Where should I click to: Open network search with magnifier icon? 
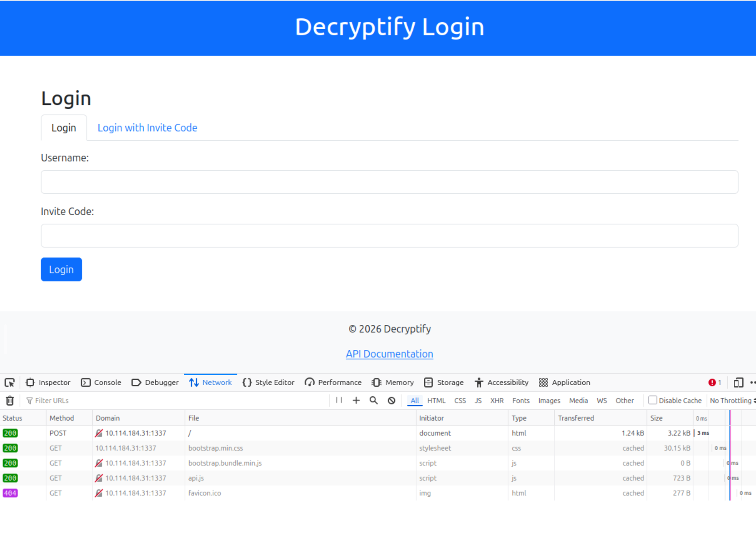[x=373, y=400]
